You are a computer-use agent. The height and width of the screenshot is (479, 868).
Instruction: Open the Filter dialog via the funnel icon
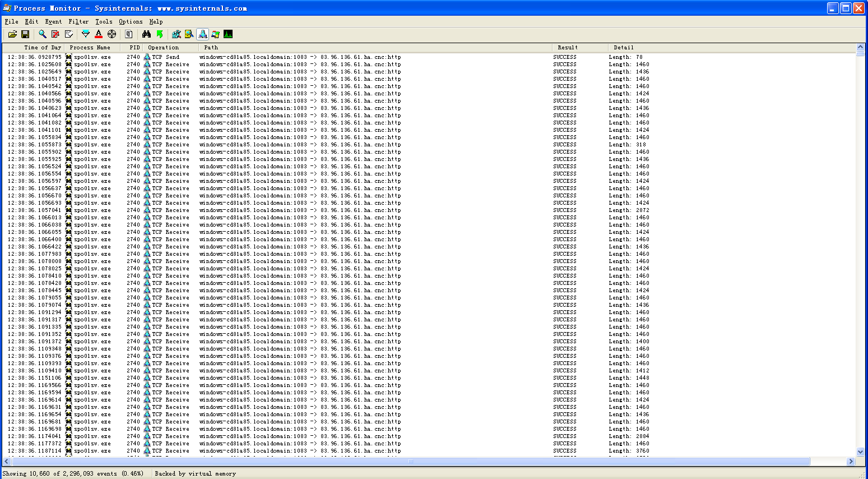tap(86, 34)
